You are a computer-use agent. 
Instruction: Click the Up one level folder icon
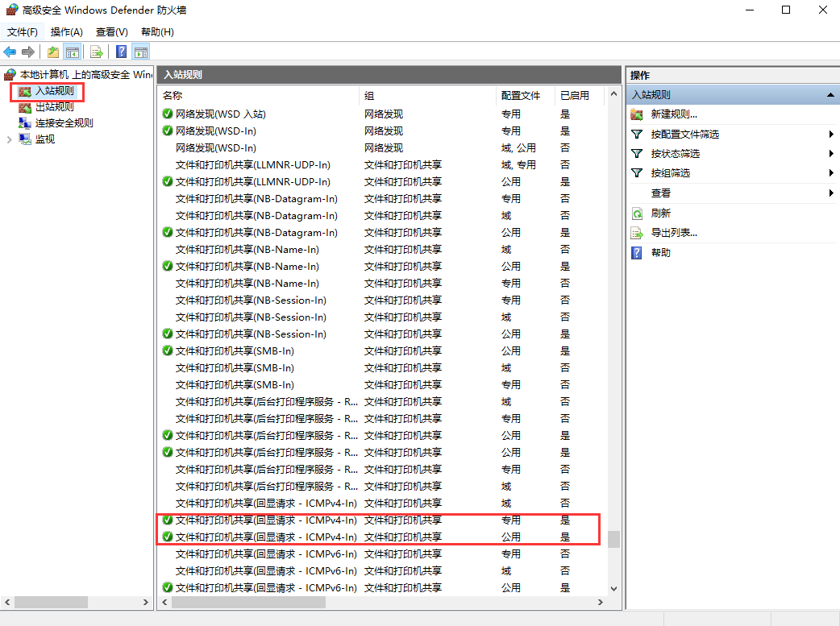[x=53, y=52]
